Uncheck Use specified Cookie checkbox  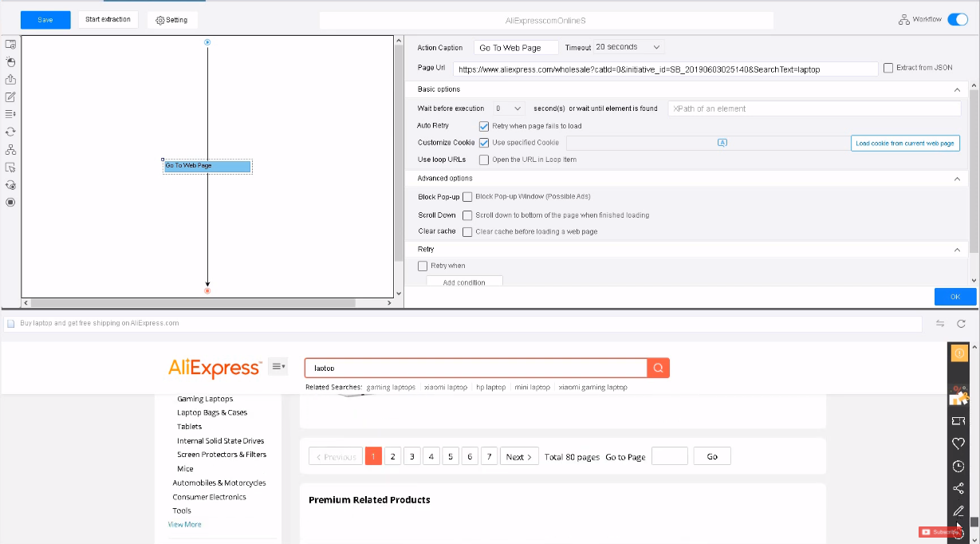pos(484,143)
